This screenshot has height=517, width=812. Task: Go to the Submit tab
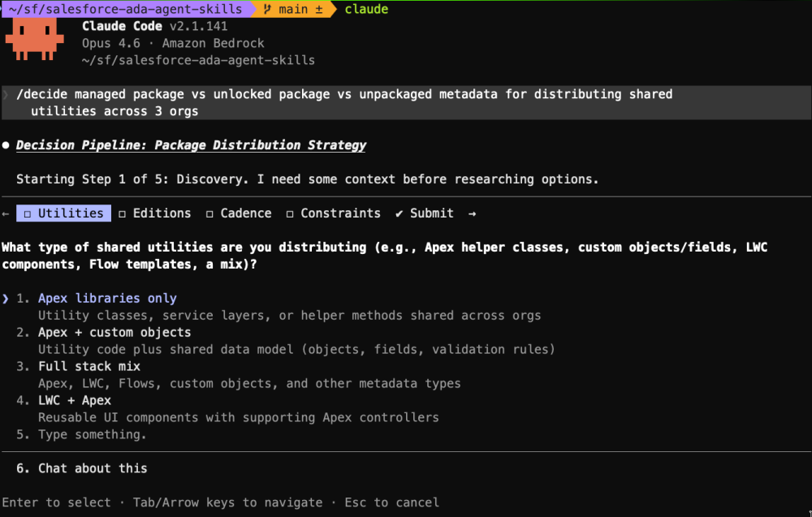[x=425, y=213]
